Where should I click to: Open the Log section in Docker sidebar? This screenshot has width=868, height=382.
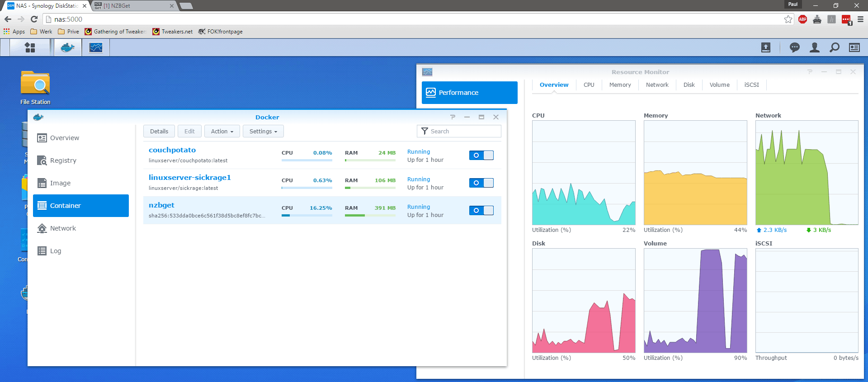coord(81,251)
